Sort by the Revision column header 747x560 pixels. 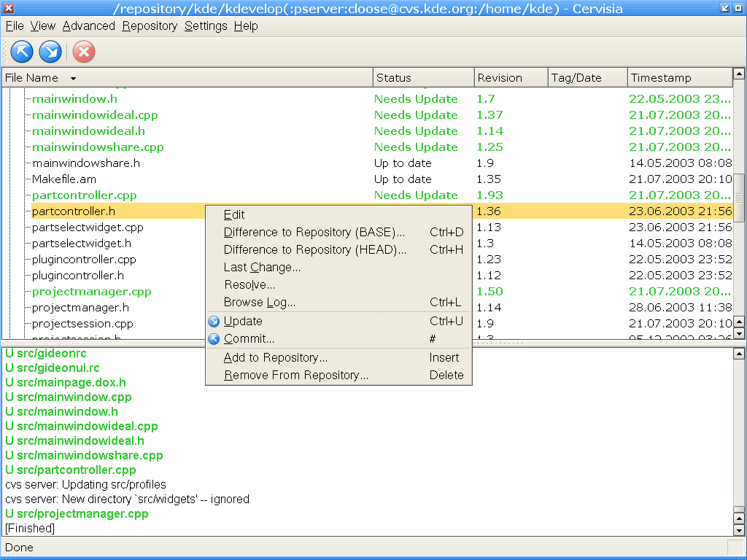[511, 77]
